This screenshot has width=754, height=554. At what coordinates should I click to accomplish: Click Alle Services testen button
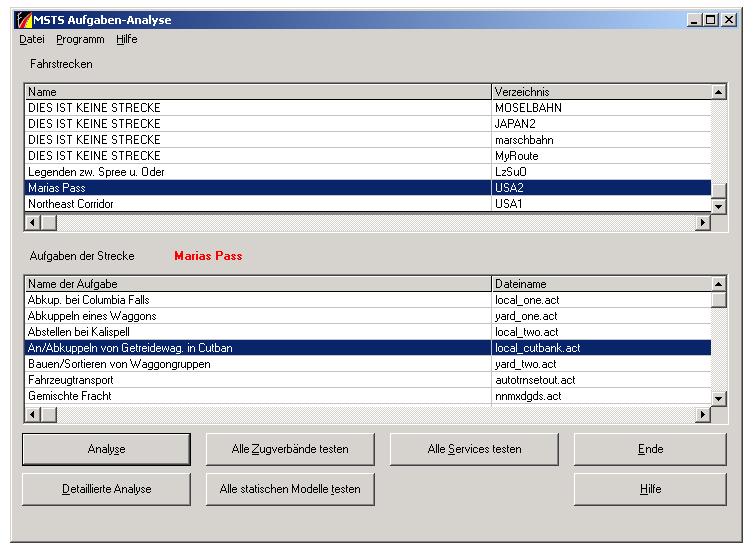coord(474,449)
